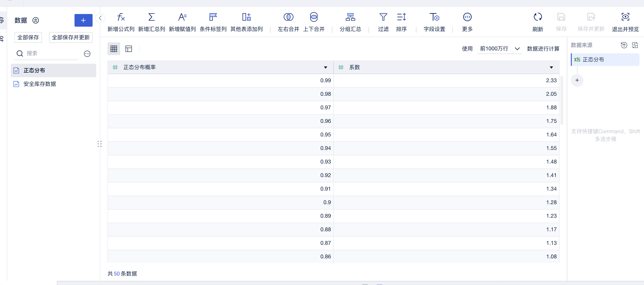Click the 排序 sort icon
644x285 pixels.
click(401, 17)
